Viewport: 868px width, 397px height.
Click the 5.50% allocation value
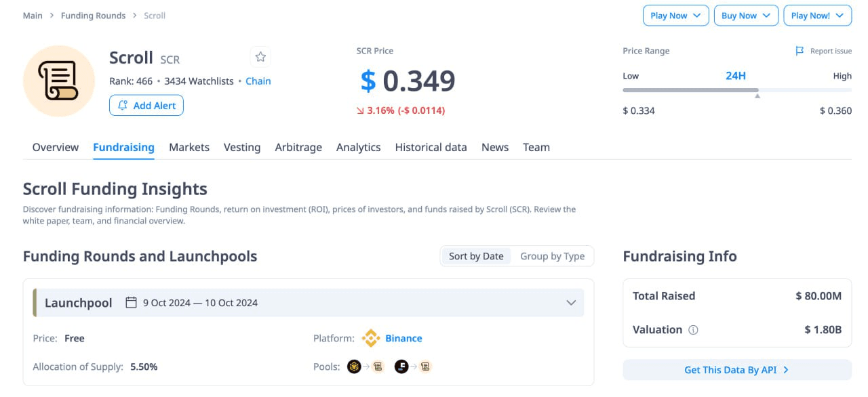144,367
